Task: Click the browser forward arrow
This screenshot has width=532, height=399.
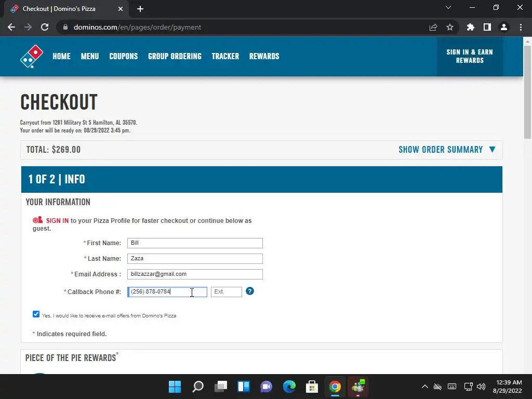Action: coord(28,27)
